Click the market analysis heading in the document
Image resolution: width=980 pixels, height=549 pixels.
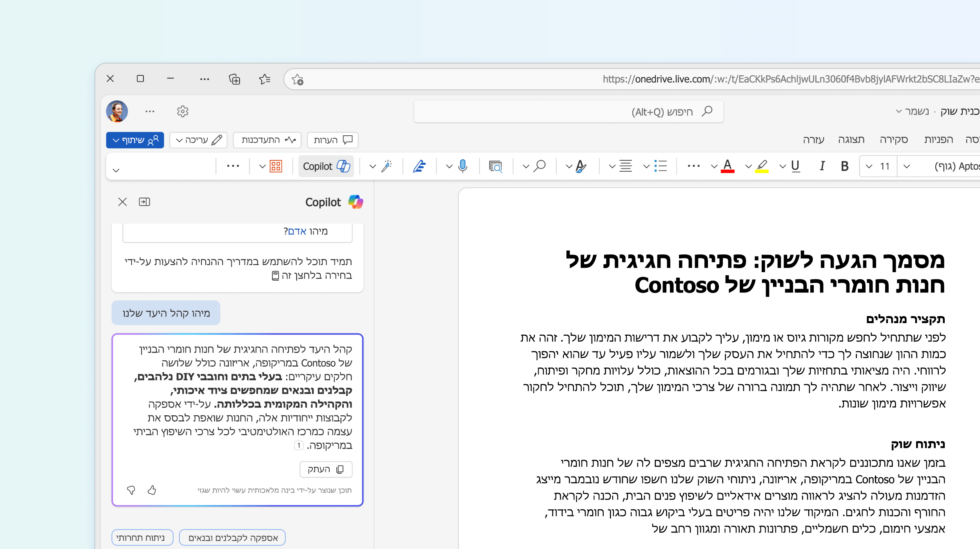coord(918,444)
